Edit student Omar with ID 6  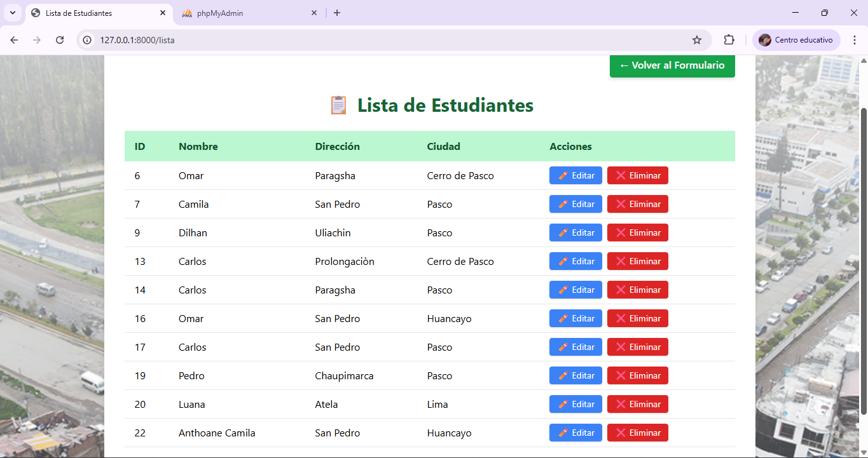[x=575, y=175]
